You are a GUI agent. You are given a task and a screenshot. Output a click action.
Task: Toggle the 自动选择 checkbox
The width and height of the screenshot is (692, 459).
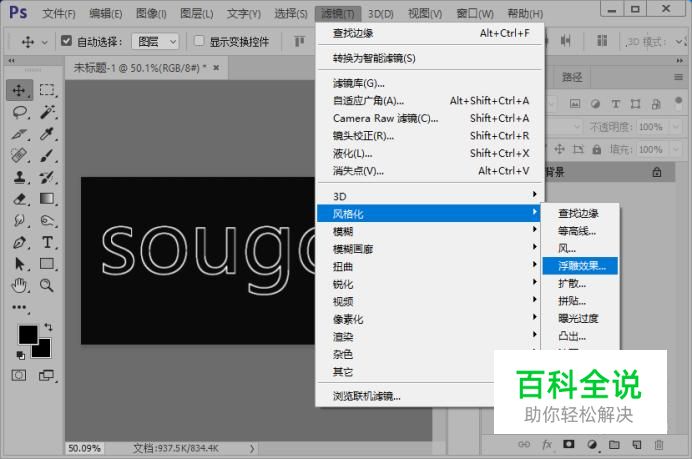[x=66, y=41]
